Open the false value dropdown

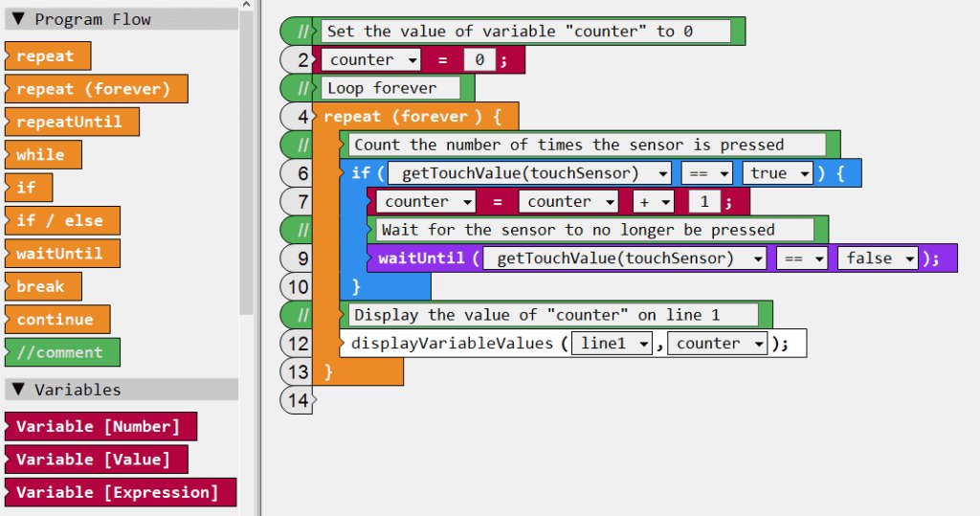pyautogui.click(x=878, y=258)
